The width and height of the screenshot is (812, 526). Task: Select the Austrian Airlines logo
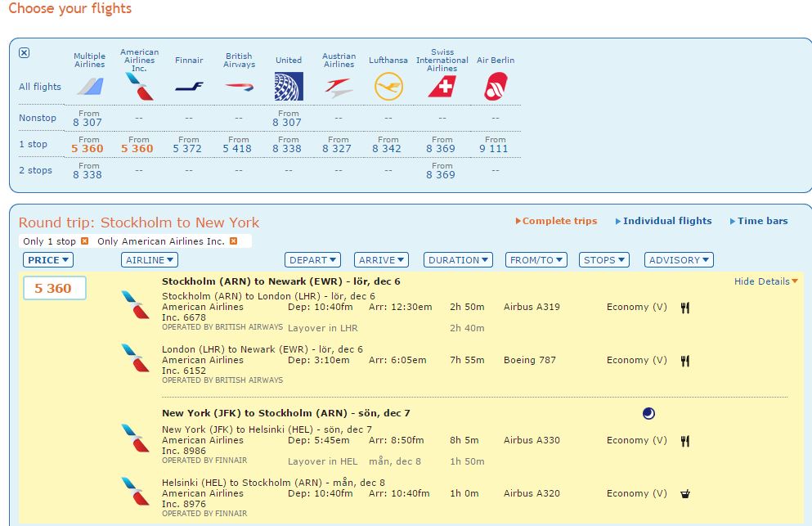tap(339, 87)
